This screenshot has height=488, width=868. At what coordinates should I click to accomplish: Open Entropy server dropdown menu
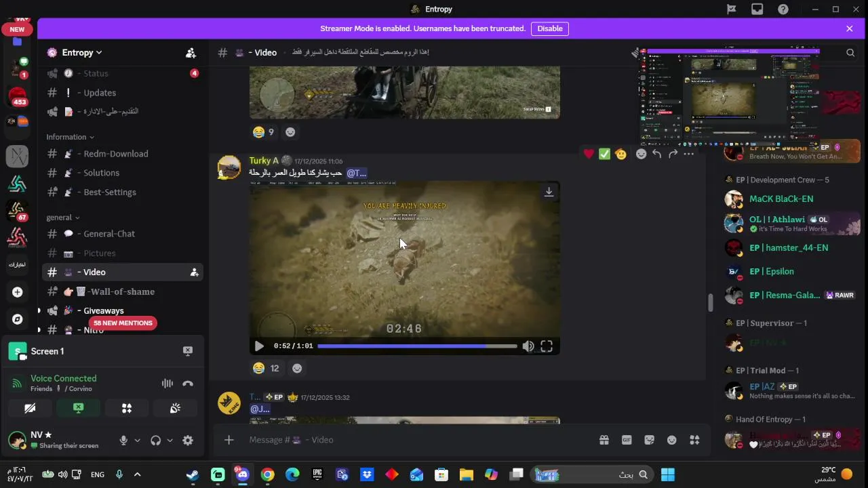(x=81, y=53)
